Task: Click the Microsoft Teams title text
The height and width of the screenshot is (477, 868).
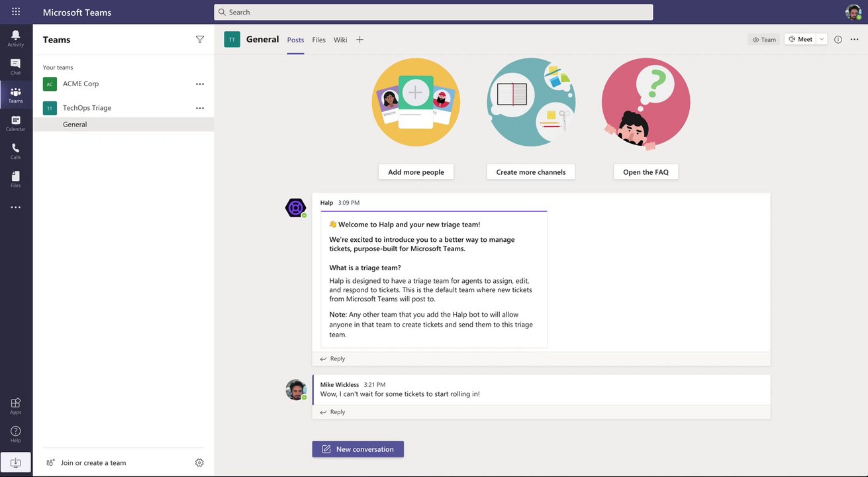Action: click(77, 12)
